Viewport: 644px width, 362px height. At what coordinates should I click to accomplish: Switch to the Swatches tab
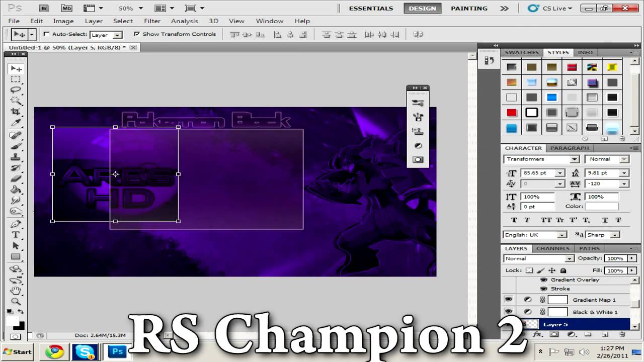coord(521,52)
